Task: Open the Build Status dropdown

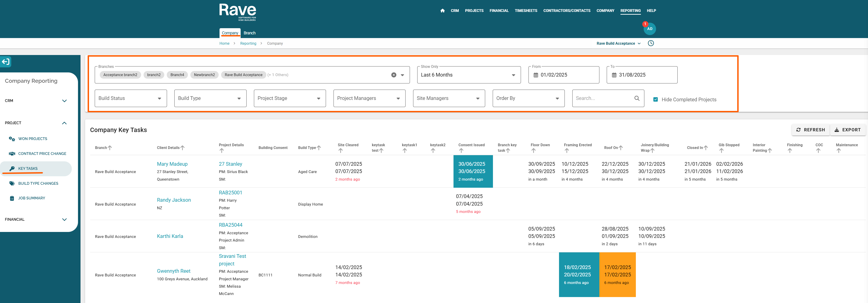Action: pos(130,98)
